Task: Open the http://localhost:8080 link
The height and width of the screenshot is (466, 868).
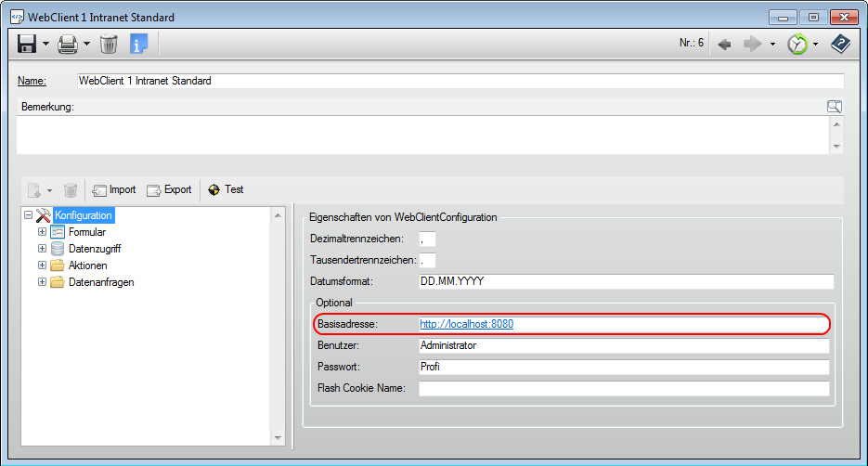Action: [466, 325]
